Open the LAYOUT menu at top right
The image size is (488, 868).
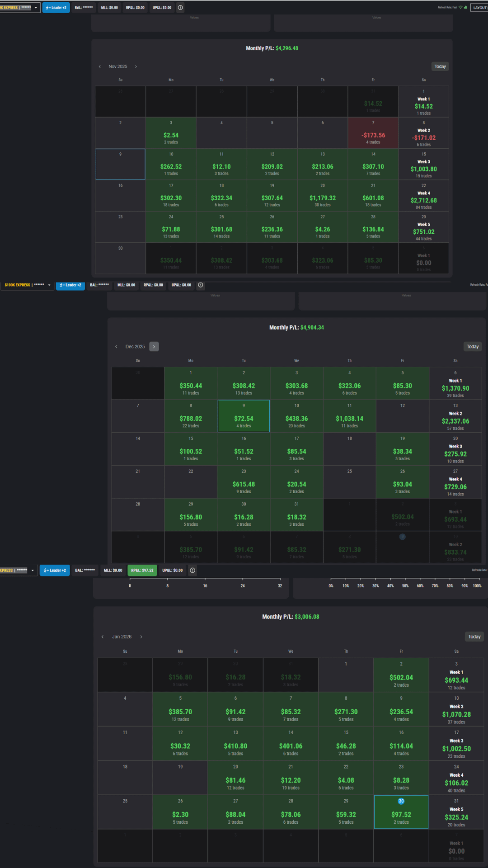pyautogui.click(x=479, y=8)
